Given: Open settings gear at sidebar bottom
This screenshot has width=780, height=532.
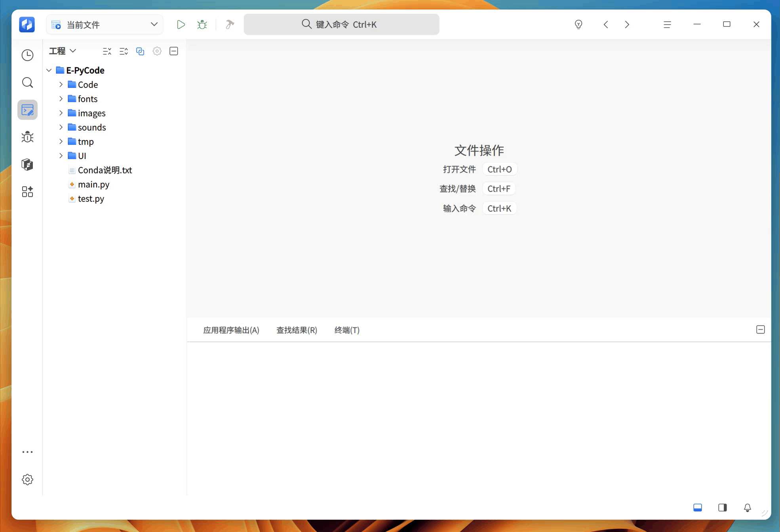Looking at the screenshot, I should [x=27, y=479].
